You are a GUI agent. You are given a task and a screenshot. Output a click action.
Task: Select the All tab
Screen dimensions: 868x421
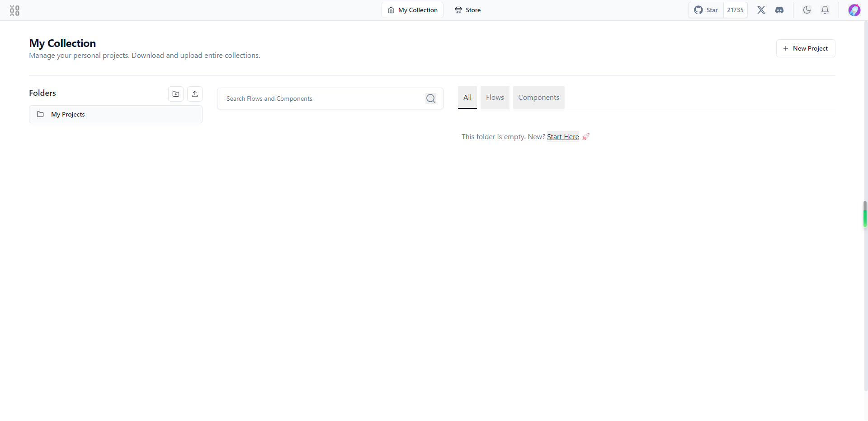tap(467, 98)
